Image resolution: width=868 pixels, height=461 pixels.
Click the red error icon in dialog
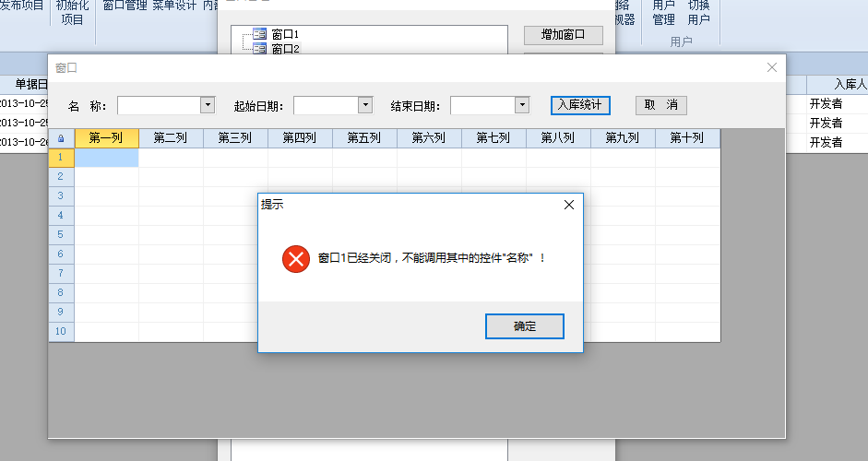[x=295, y=259]
